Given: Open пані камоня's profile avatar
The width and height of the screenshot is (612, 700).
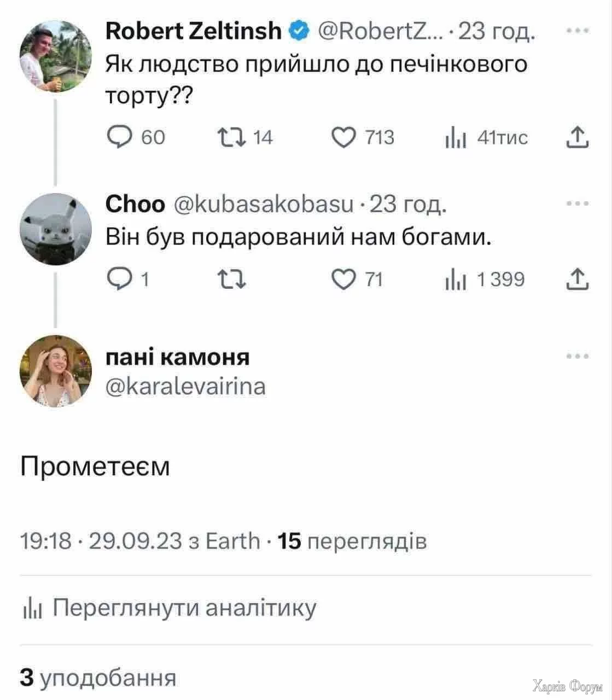Looking at the screenshot, I should click(55, 371).
